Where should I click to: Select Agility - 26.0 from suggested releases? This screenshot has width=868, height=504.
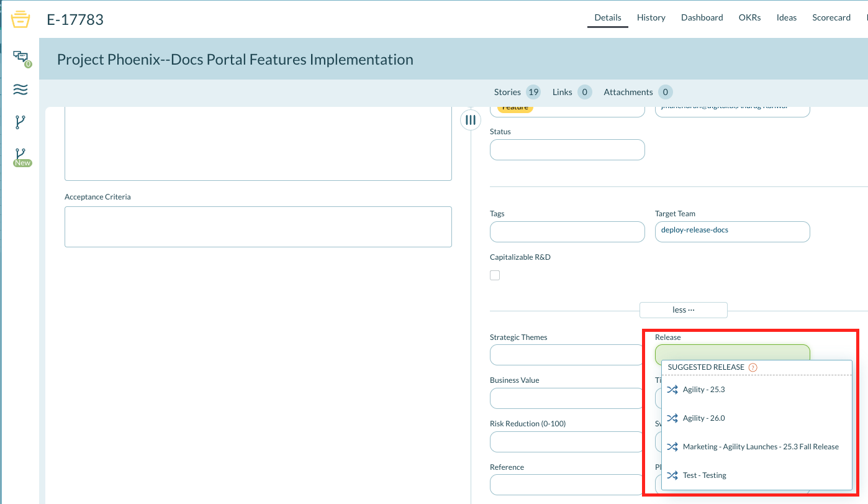[704, 418]
